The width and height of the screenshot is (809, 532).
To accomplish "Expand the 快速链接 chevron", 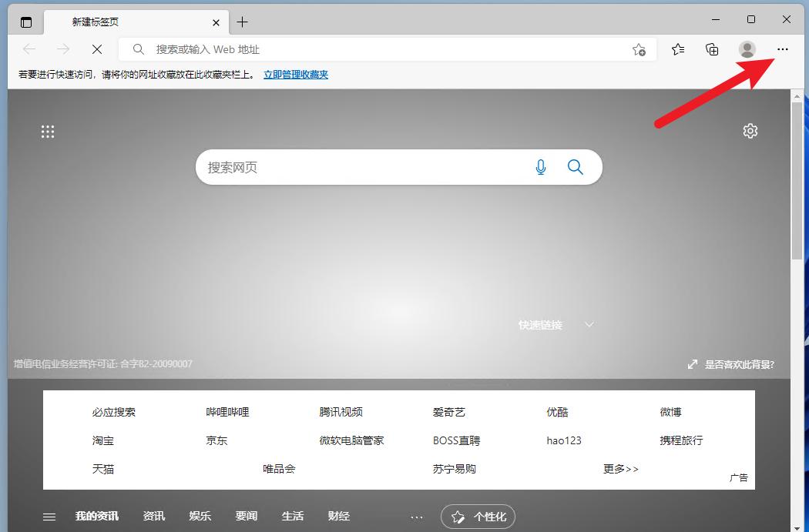I will click(589, 325).
